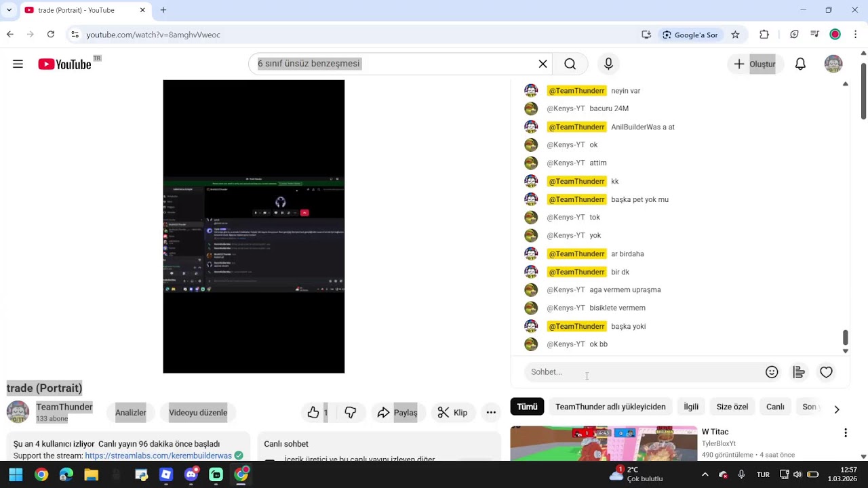Open more actions under the video
The image size is (868, 488).
click(491, 412)
